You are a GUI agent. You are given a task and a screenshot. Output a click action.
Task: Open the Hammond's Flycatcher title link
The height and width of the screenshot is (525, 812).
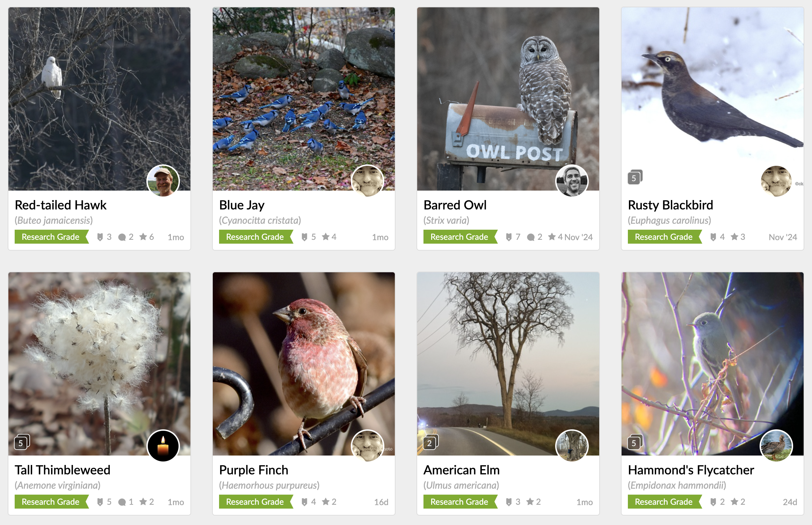coord(691,470)
